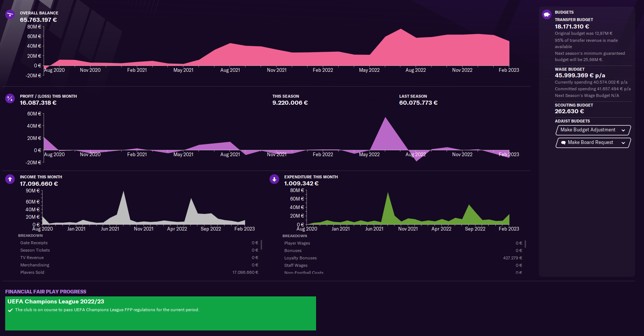The width and height of the screenshot is (644, 336).
Task: Click the expenditure breakdown scrollbar
Action: 525,244
